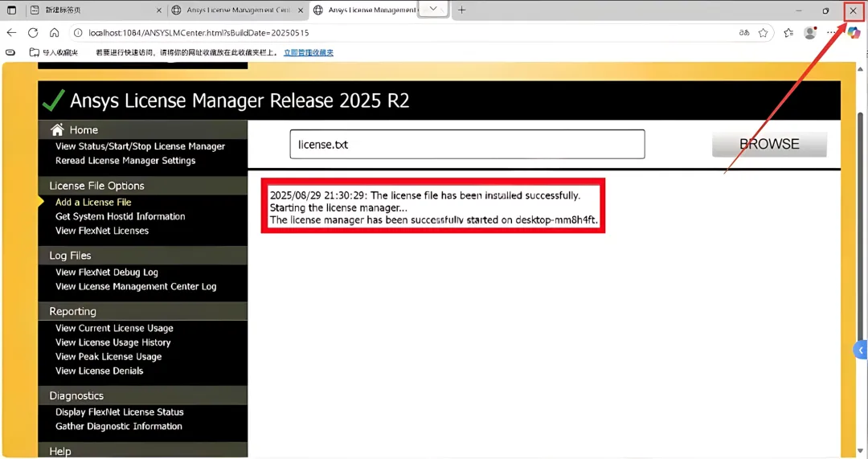Open View FlexNet Debug Log
This screenshot has width=868, height=459.
(106, 272)
